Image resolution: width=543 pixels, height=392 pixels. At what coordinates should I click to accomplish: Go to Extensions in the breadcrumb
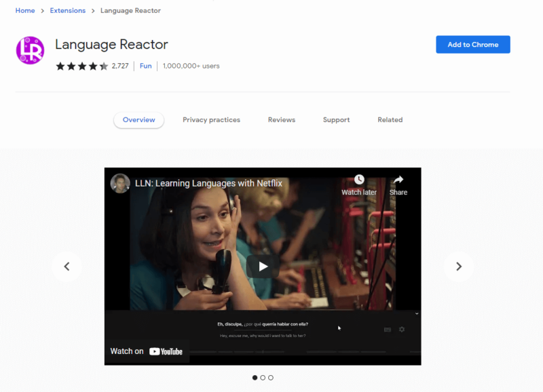pos(67,11)
